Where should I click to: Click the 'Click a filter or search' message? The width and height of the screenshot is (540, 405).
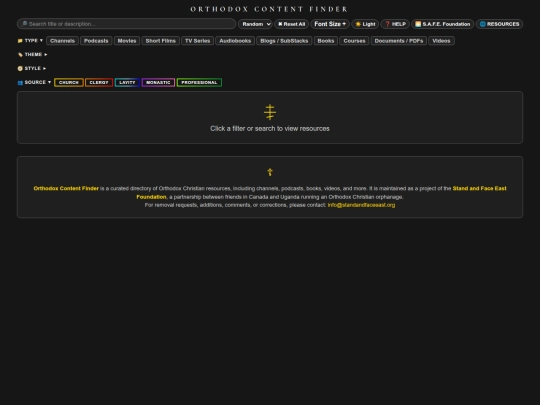[270, 128]
